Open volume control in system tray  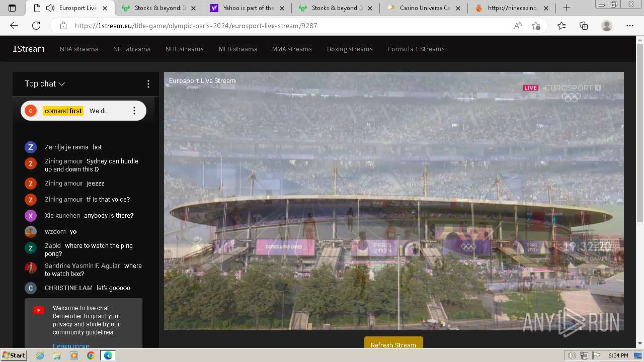[572, 355]
